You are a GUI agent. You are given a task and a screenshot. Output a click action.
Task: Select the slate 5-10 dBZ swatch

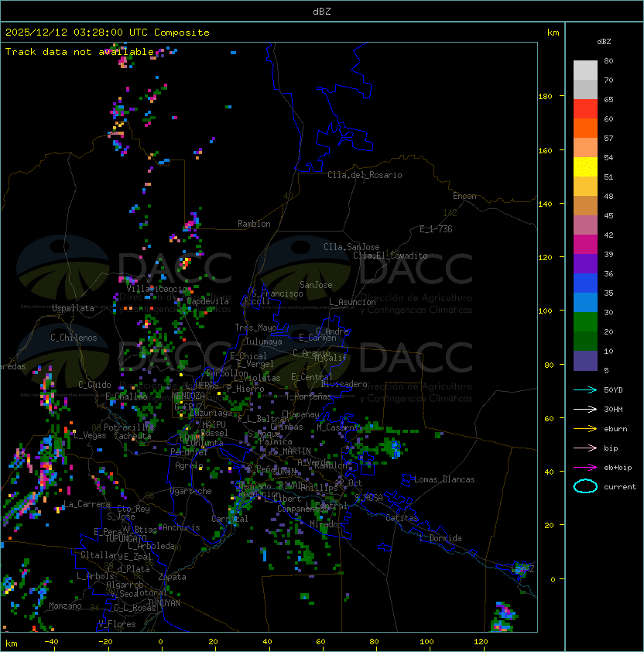click(x=585, y=361)
